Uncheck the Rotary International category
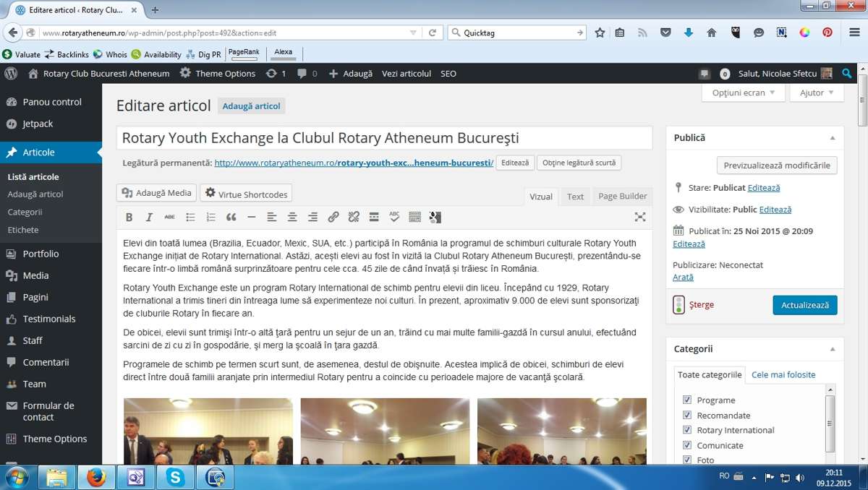This screenshot has width=868, height=490. pos(687,430)
